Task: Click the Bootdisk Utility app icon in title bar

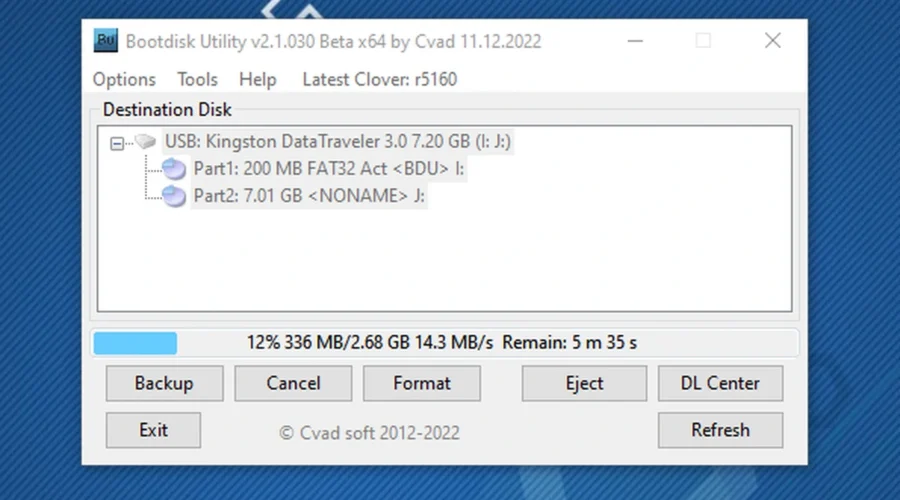Action: [x=106, y=41]
